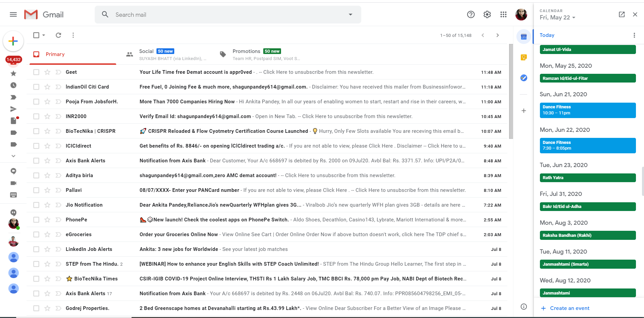Screen dimensions: 644x318
Task: Star the Axis Bank Alerts email
Action: pos(47,161)
